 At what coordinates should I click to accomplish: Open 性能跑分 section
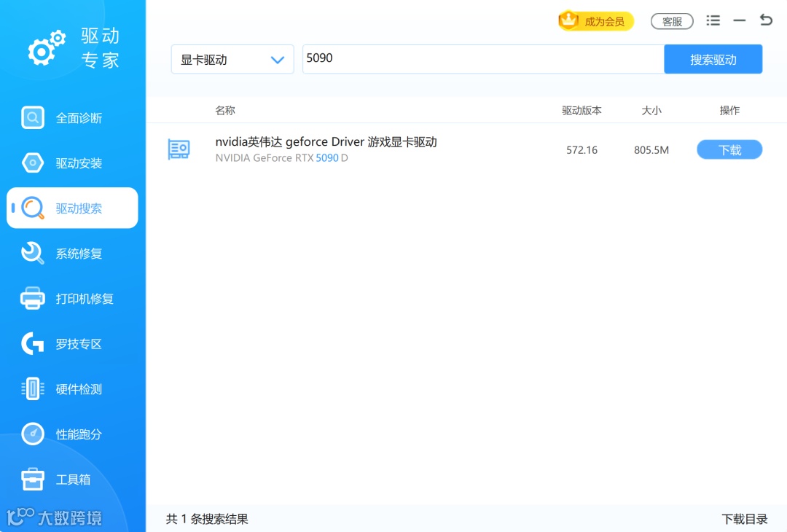tap(72, 434)
